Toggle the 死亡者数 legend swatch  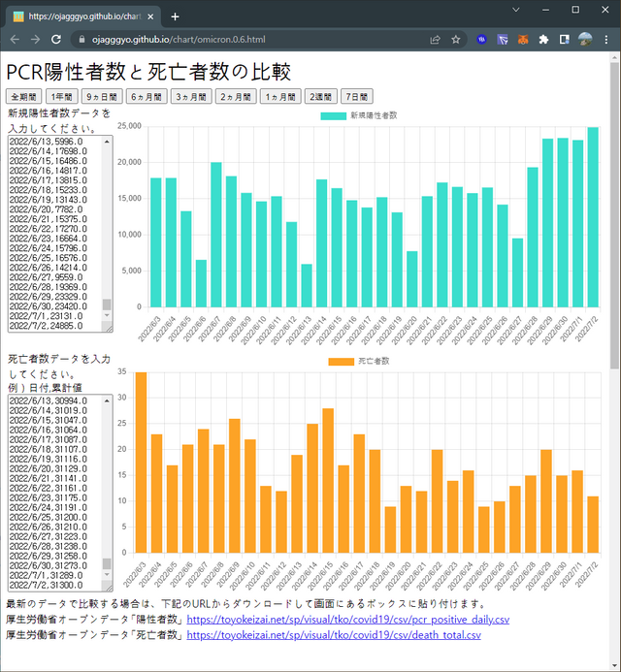click(341, 362)
